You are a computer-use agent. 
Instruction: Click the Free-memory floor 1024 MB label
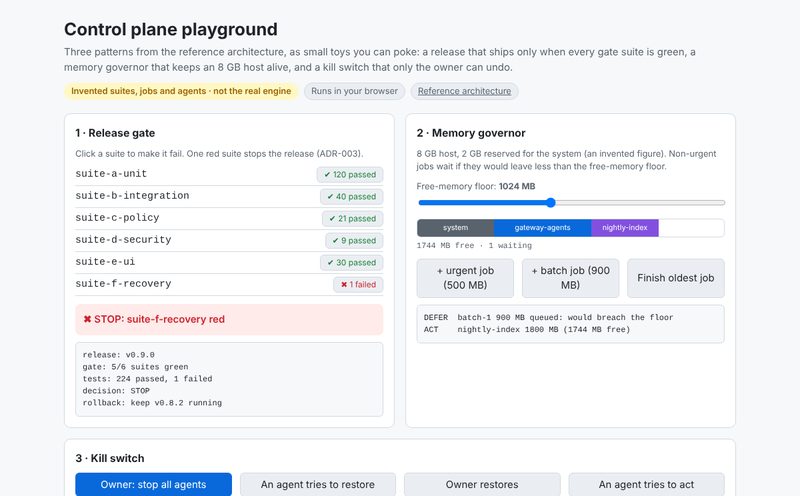point(476,186)
